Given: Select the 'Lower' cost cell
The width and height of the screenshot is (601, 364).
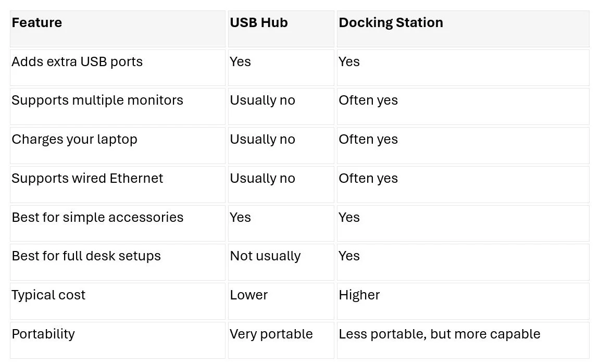Looking at the screenshot, I should click(281, 301).
